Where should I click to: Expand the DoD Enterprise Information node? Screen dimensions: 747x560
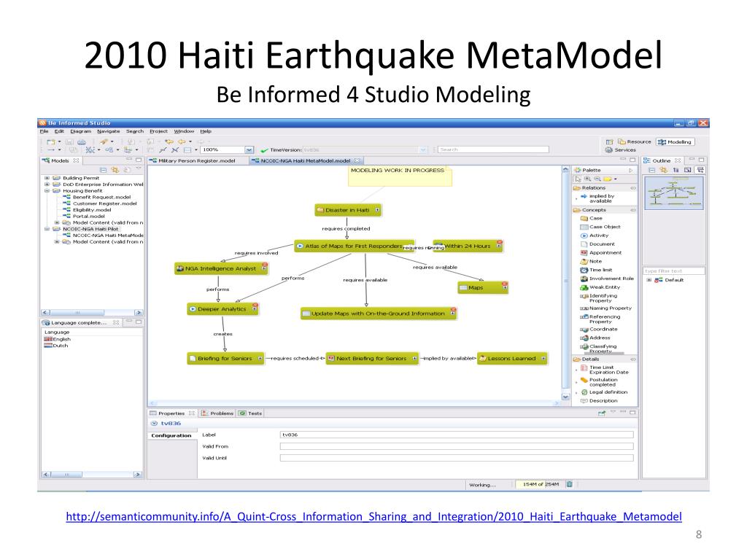tap(47, 184)
